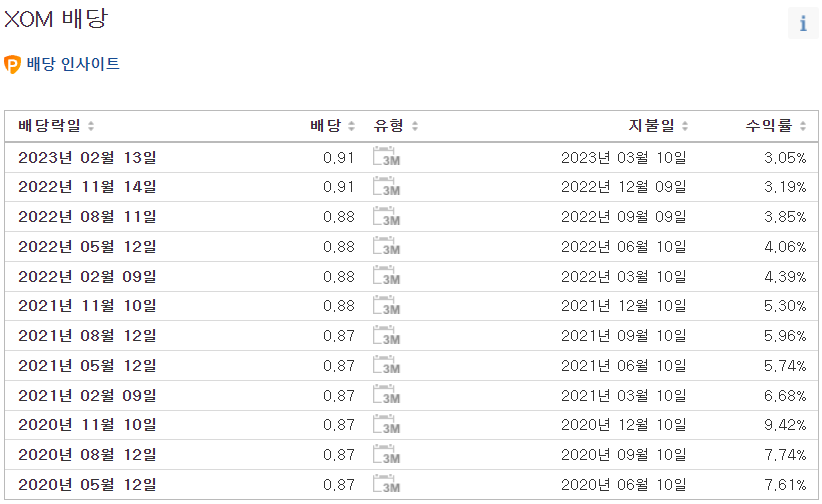Select the ex-dividend date 2022년 05월 12일
Screen dimensions: 822x504
[87, 247]
